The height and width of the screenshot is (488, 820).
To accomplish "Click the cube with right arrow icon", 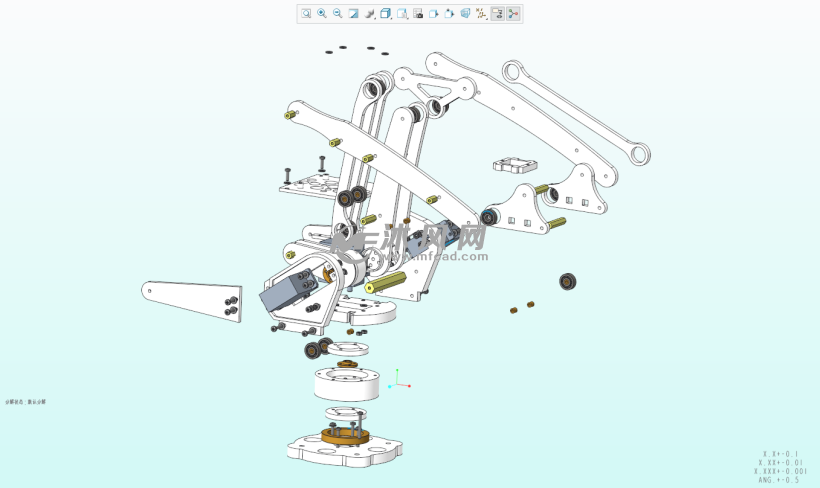I will [x=434, y=14].
